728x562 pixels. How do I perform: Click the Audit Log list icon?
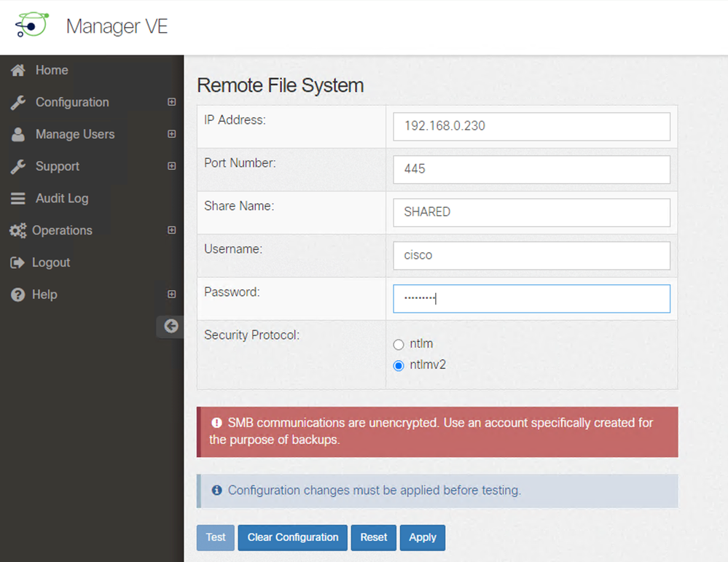[18, 198]
